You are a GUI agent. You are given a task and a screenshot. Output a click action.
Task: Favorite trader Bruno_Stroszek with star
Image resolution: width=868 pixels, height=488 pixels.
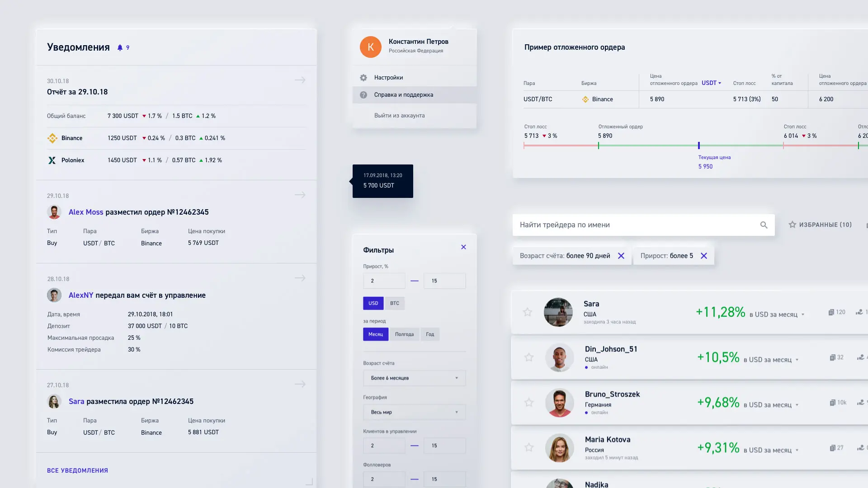click(x=529, y=402)
